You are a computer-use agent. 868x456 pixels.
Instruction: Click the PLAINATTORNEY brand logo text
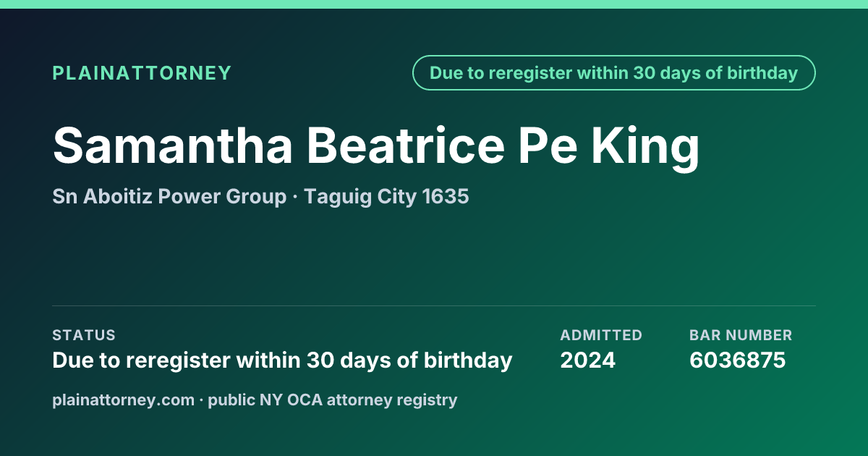(142, 73)
